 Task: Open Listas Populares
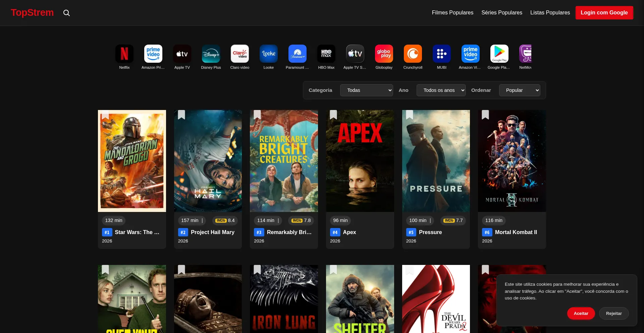(550, 13)
